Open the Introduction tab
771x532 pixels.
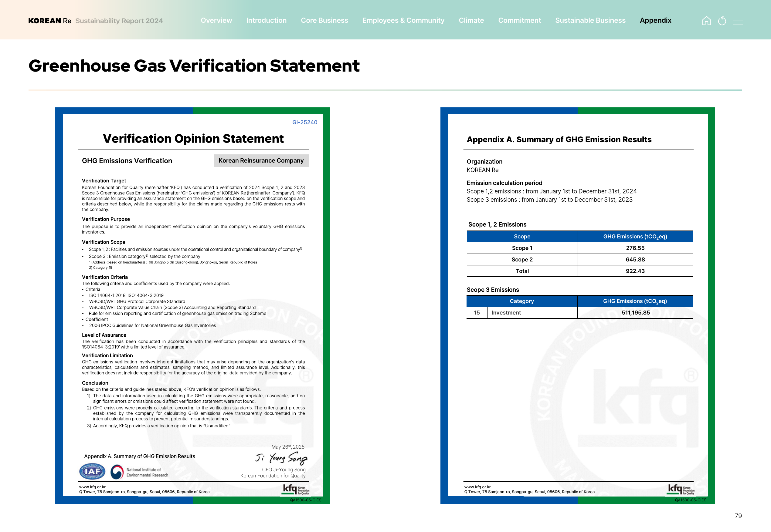(266, 20)
